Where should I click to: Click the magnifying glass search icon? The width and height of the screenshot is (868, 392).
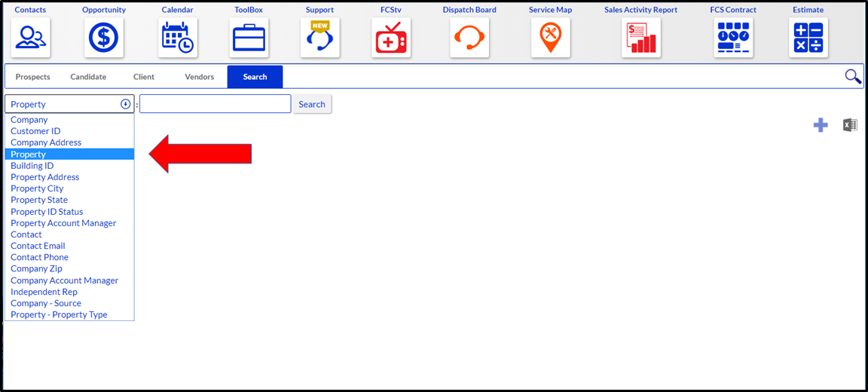(x=852, y=76)
